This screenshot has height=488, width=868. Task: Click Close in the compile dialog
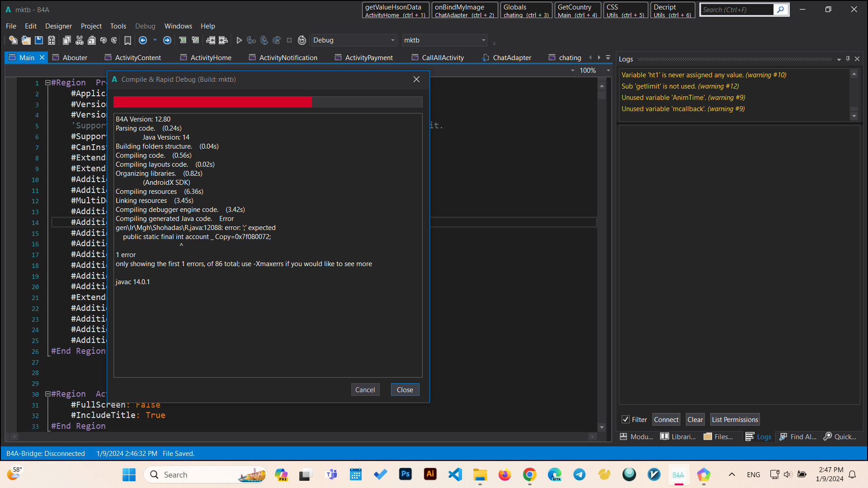405,389
